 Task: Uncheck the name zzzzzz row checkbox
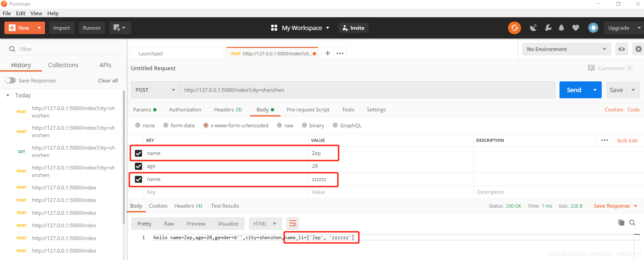tap(138, 179)
